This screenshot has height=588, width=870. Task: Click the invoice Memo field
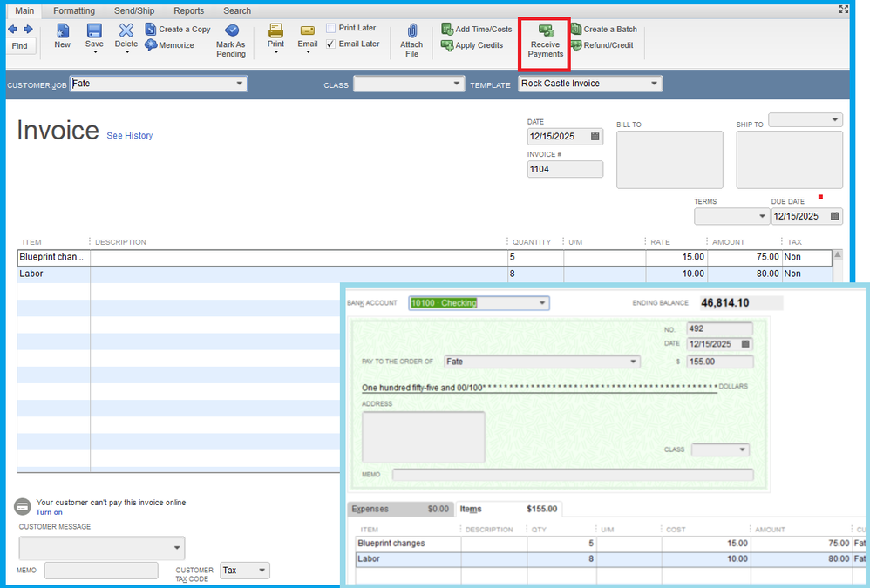coord(101,571)
